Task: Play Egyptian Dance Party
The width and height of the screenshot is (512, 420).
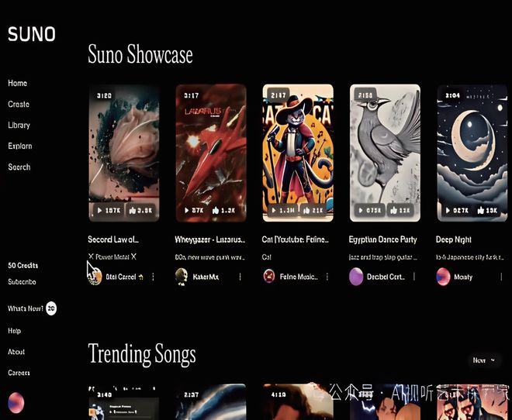Action: click(370, 211)
